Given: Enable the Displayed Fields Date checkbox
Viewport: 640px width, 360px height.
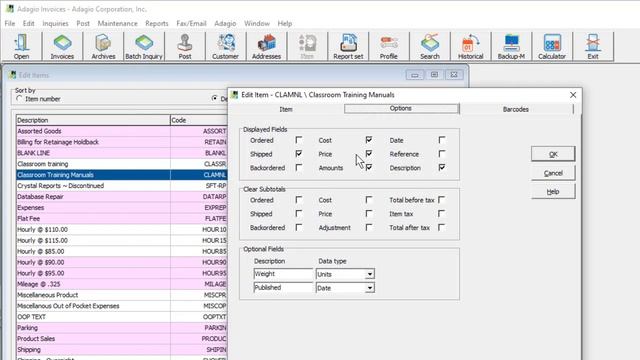Looking at the screenshot, I should (x=442, y=140).
